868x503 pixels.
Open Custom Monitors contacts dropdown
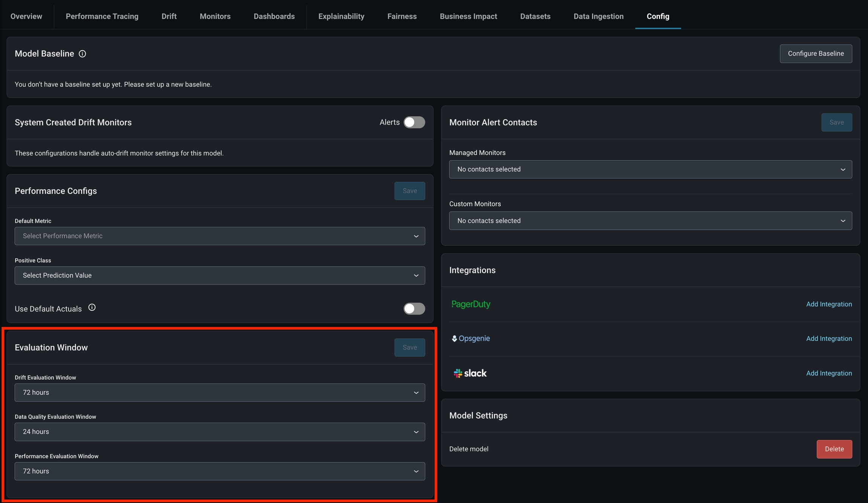click(650, 221)
